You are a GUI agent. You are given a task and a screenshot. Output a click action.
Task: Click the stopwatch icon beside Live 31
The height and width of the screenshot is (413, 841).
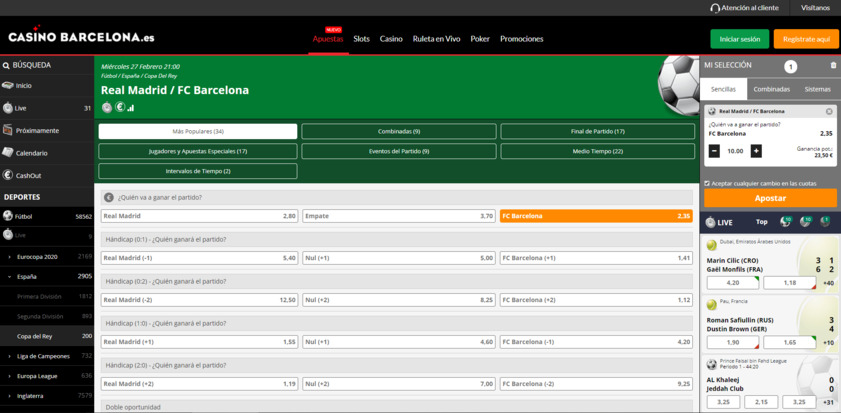[x=8, y=108]
